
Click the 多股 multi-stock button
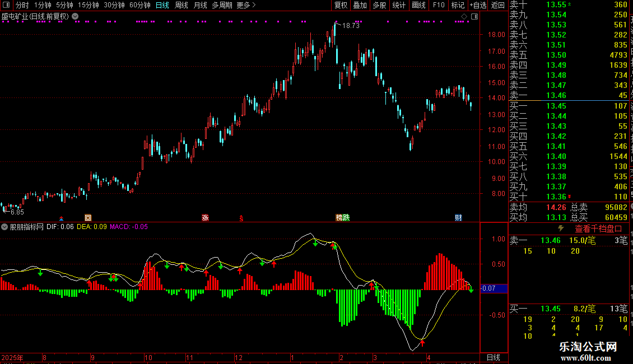[379, 5]
